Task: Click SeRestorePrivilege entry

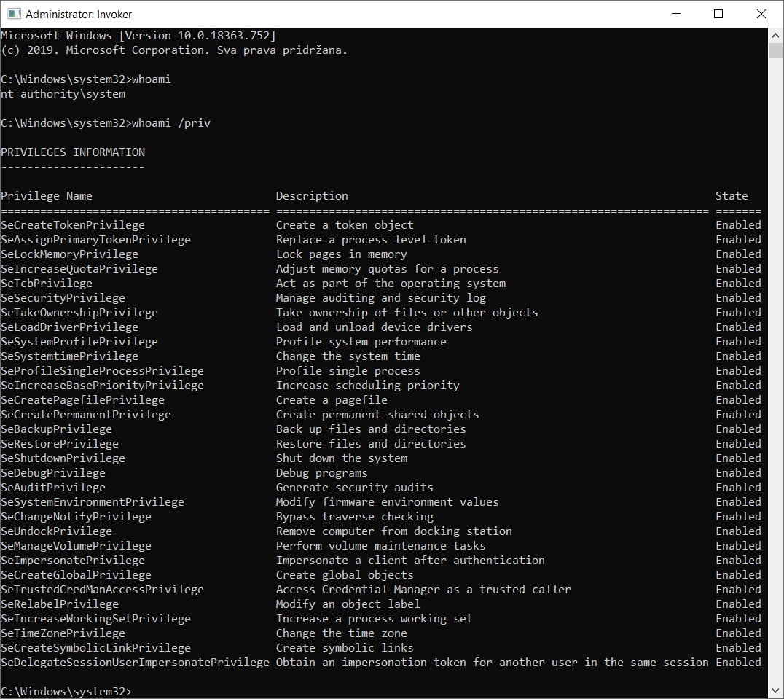Action: tap(60, 443)
